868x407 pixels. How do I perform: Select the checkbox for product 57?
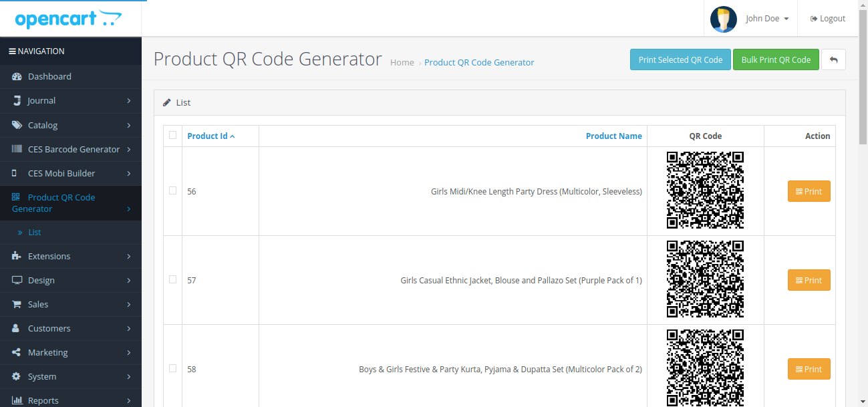pyautogui.click(x=173, y=279)
